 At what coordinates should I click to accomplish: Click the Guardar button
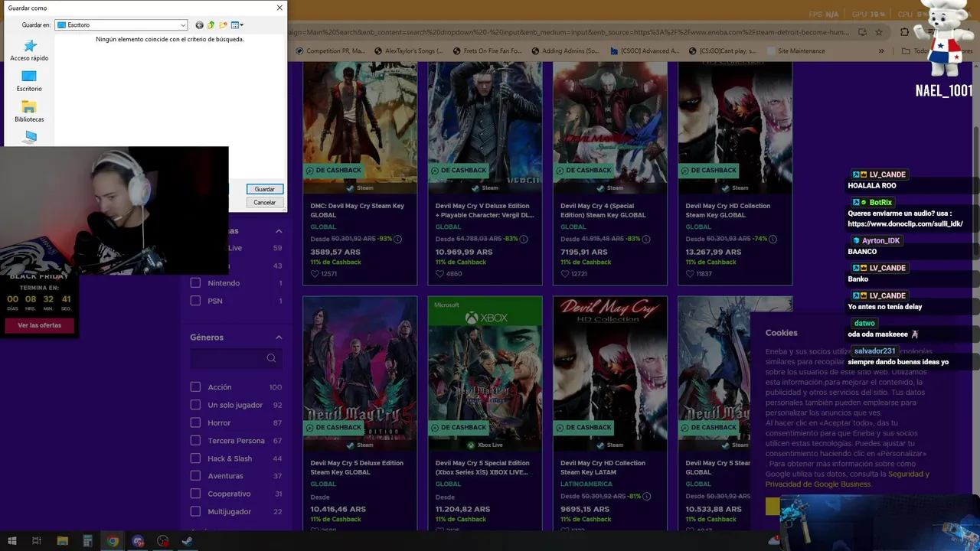pos(265,189)
